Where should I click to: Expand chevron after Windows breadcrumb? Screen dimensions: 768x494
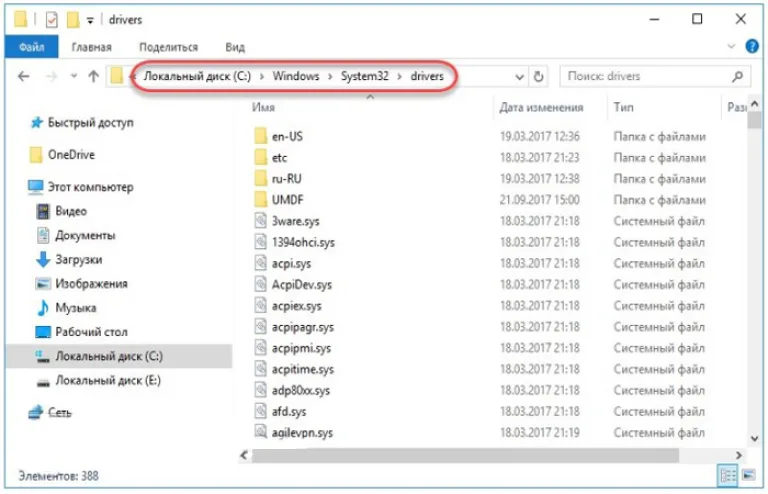pos(330,77)
